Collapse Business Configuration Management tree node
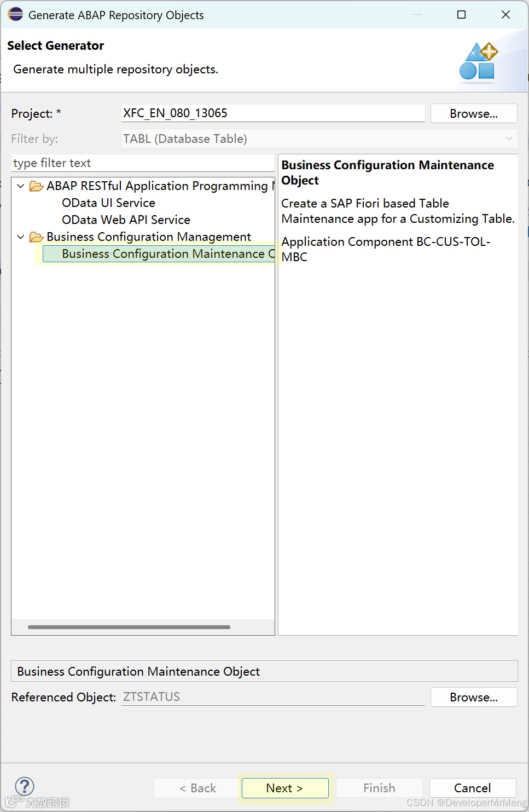Image resolution: width=529 pixels, height=812 pixels. point(20,237)
